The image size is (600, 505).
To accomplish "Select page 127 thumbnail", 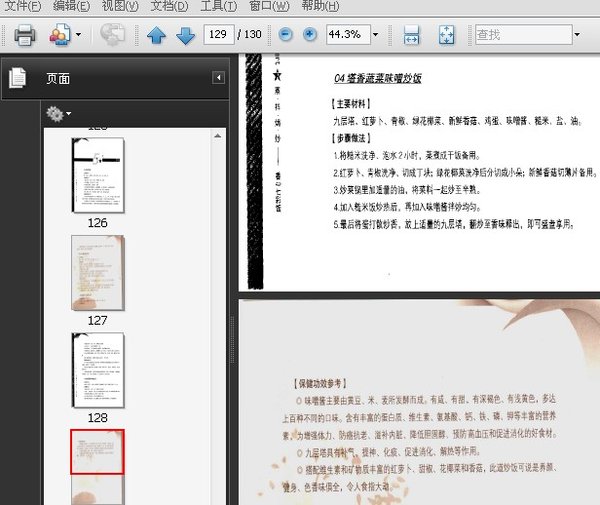I will click(x=98, y=273).
